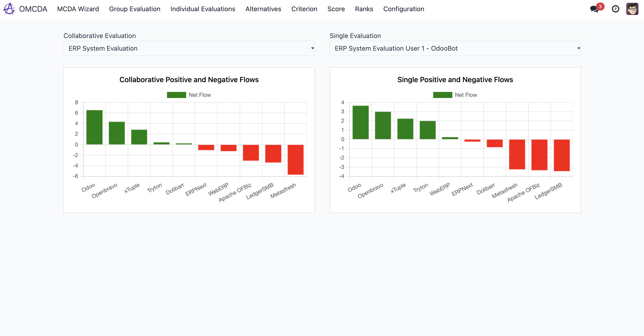
Task: Click the xTuple bar in Collaborative chart
Action: 139,137
